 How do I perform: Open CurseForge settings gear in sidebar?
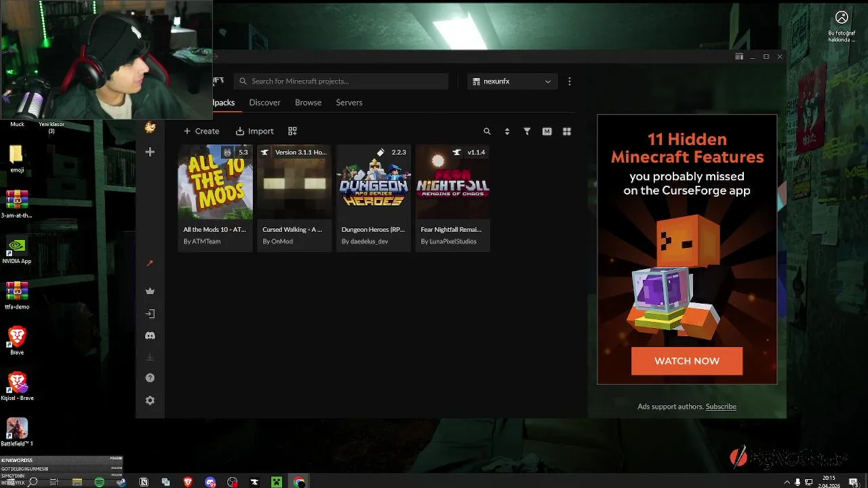[x=150, y=401]
